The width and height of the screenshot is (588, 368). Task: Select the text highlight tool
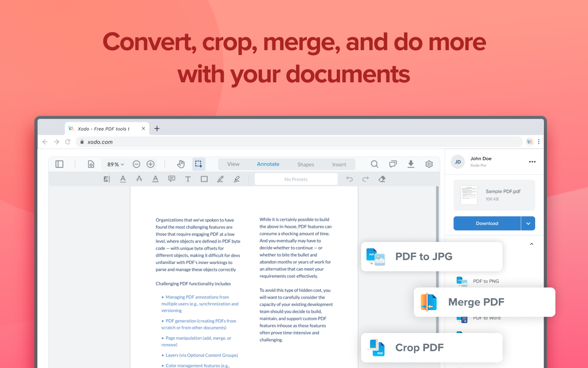[107, 179]
